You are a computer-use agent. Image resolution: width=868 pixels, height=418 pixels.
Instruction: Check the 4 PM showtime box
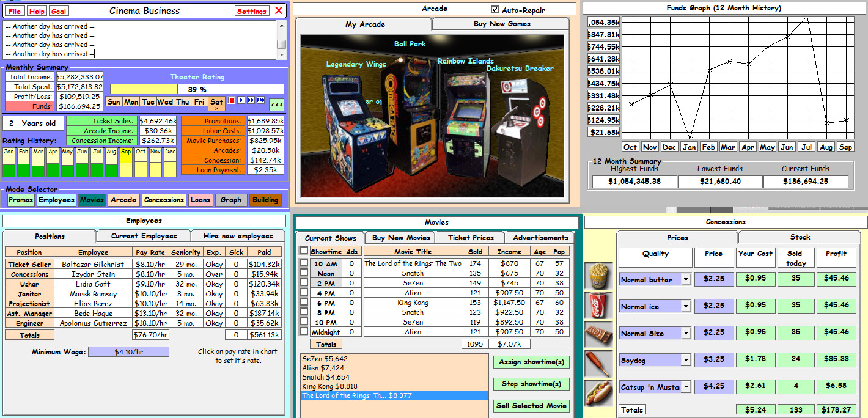pos(304,293)
